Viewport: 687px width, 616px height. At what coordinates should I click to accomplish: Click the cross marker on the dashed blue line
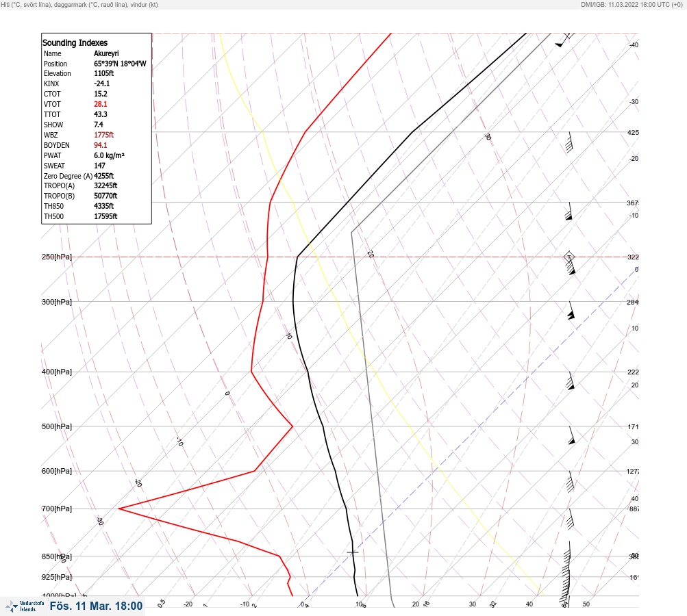[353, 552]
